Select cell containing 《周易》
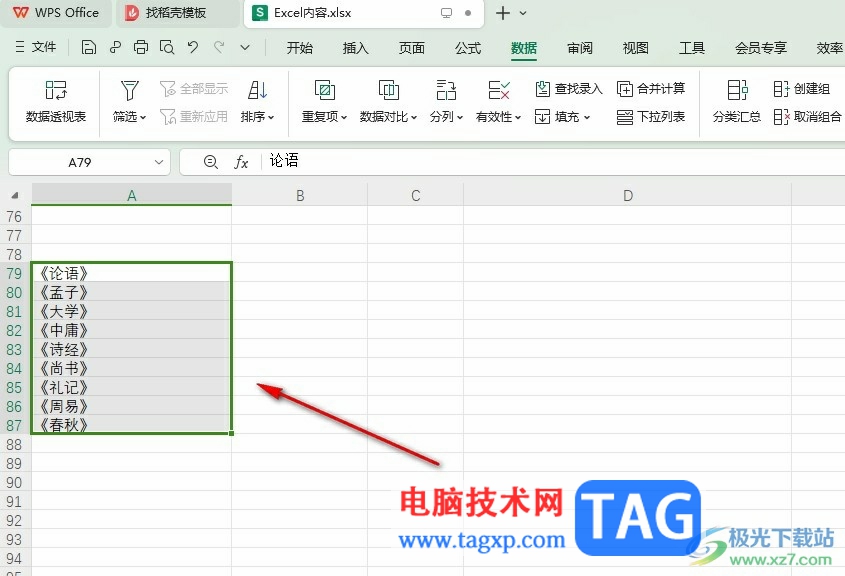 pos(131,406)
